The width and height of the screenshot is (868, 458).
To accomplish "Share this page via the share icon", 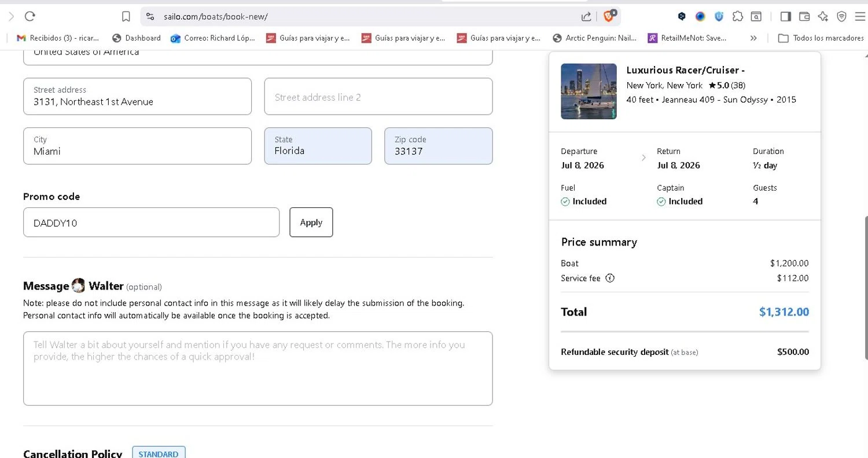I will pos(586,17).
